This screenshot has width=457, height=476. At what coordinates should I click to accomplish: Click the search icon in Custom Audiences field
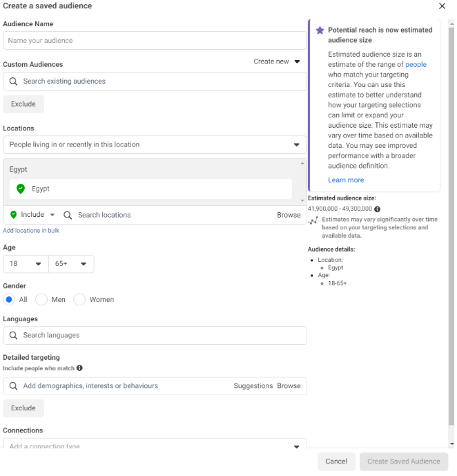tap(13, 82)
